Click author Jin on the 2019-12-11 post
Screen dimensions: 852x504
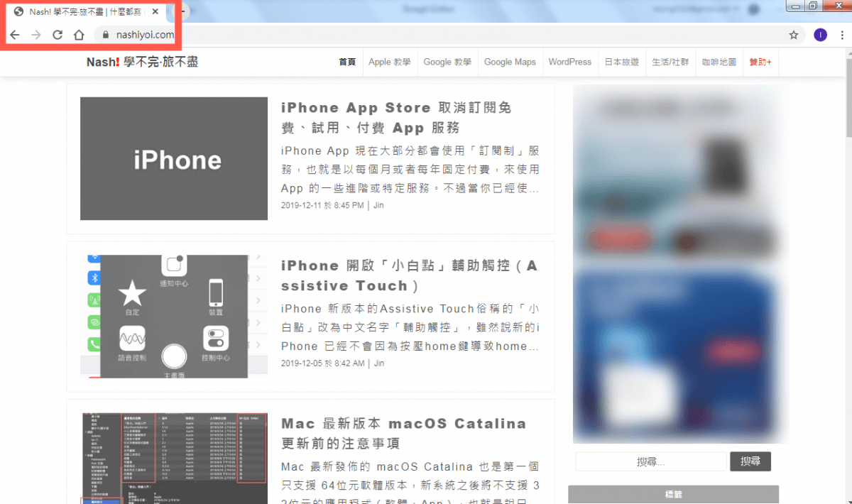[379, 205]
